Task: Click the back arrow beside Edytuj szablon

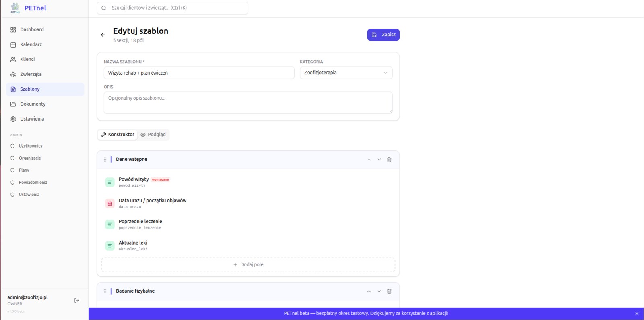Action: [x=103, y=35]
